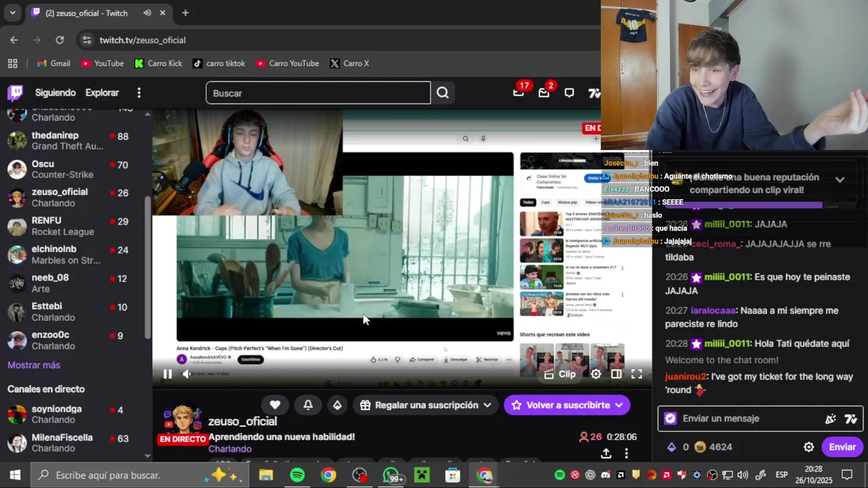The height and width of the screenshot is (488, 868).
Task: Open Windows Start menu
Action: (15, 475)
